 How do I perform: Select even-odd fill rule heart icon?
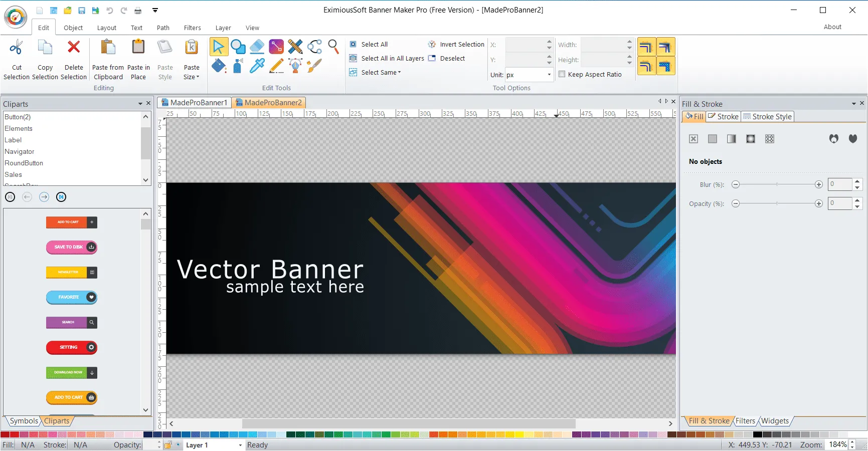[834, 139]
